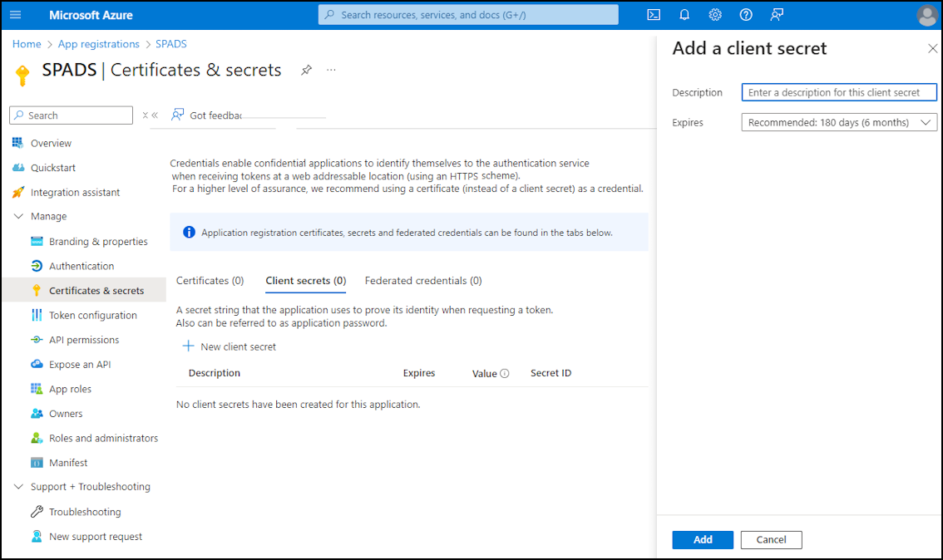Focus the Description input field
The height and width of the screenshot is (560, 943).
tap(839, 92)
